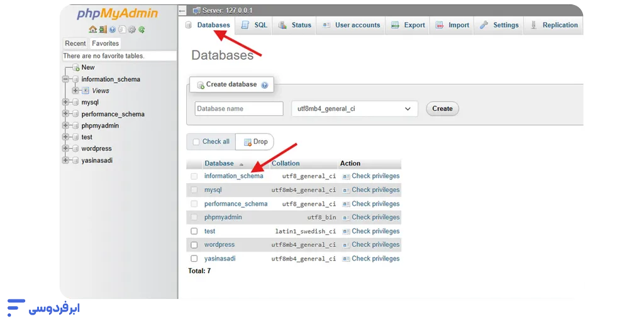Image resolution: width=644 pixels, height=324 pixels.
Task: Open the information_schema link in the table
Action: click(233, 176)
